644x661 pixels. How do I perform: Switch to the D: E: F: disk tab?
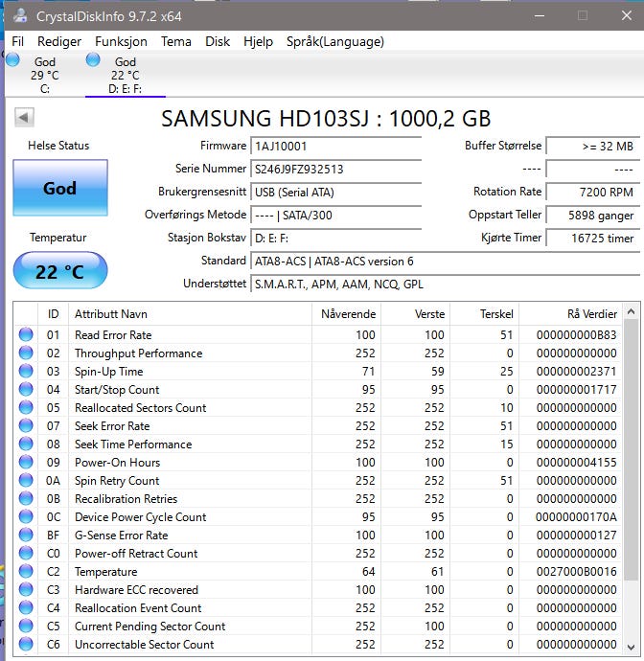[x=125, y=75]
